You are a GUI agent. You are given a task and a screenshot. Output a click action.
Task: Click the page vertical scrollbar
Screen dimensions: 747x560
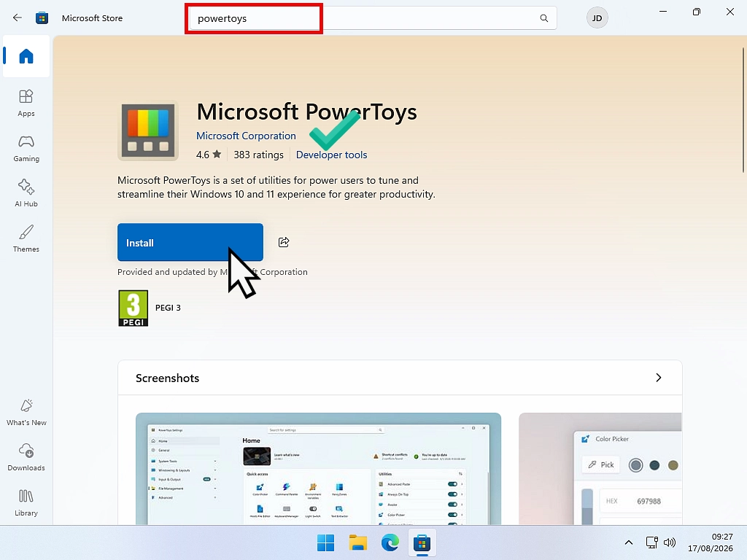coord(743,110)
